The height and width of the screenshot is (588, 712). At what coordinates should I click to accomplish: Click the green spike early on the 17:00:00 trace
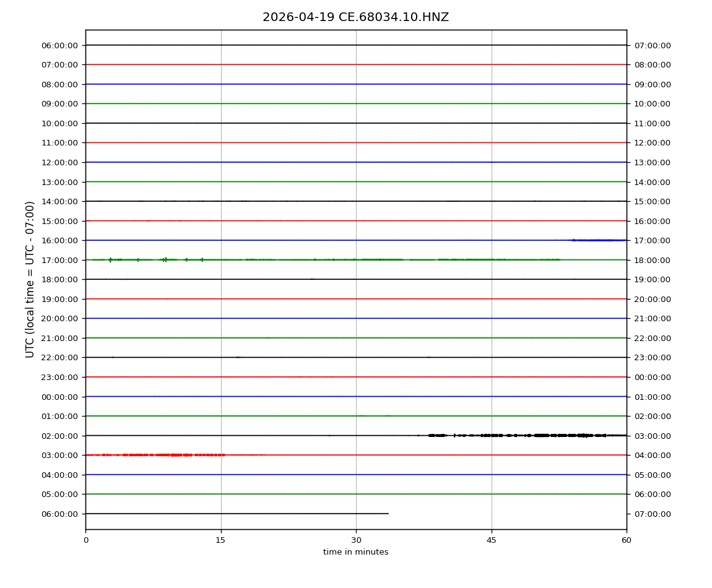110,260
